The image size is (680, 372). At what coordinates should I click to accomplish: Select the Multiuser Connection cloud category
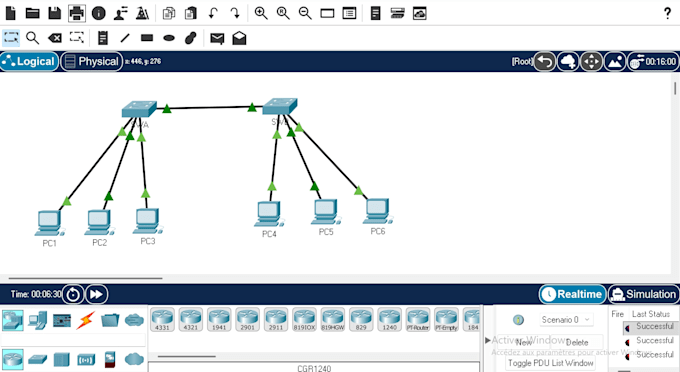pyautogui.click(x=134, y=320)
